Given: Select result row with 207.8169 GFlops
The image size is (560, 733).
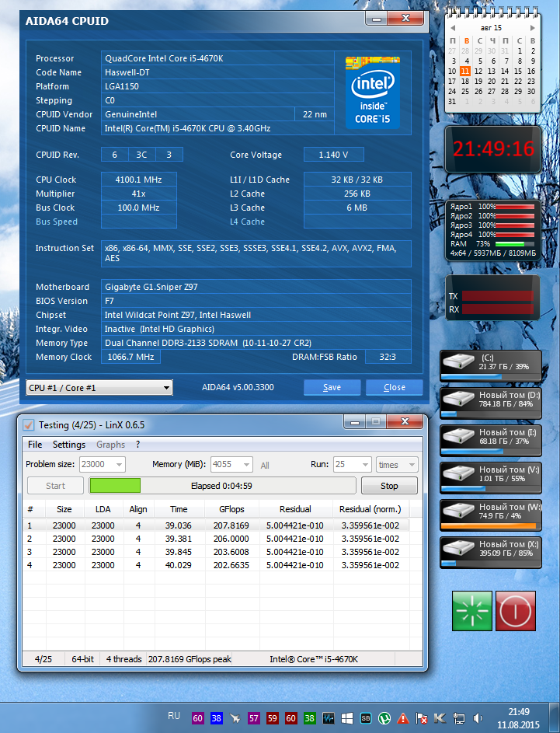Looking at the screenshot, I should 216,525.
